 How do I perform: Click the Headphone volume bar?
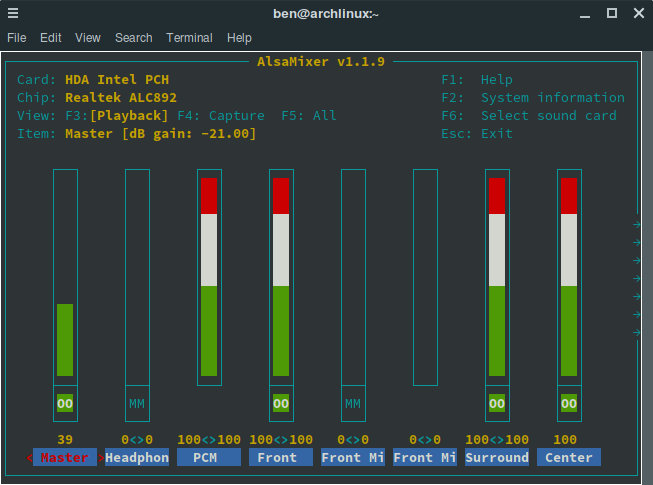click(137, 277)
